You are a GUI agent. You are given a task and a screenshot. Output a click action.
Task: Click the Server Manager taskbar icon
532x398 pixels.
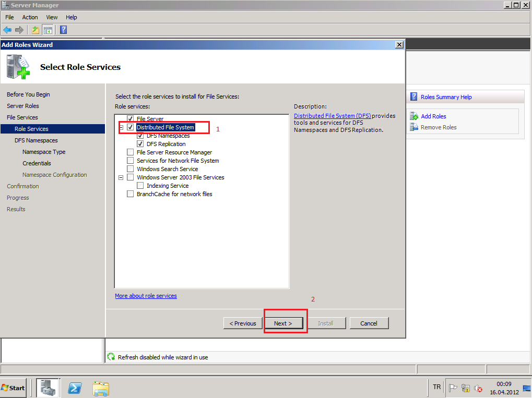[48, 388]
